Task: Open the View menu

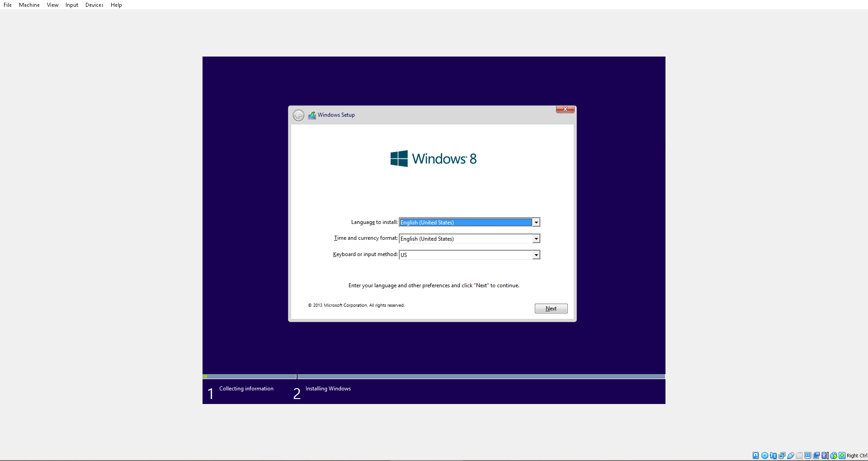Action: point(52,5)
